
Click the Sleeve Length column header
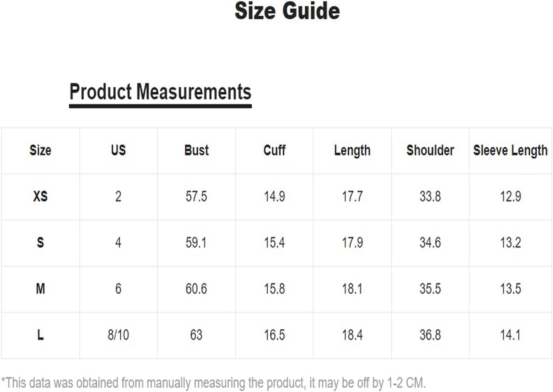510,151
